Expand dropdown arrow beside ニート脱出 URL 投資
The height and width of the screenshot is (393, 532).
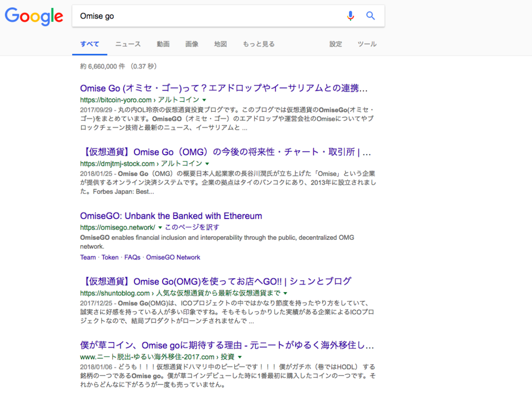240,357
